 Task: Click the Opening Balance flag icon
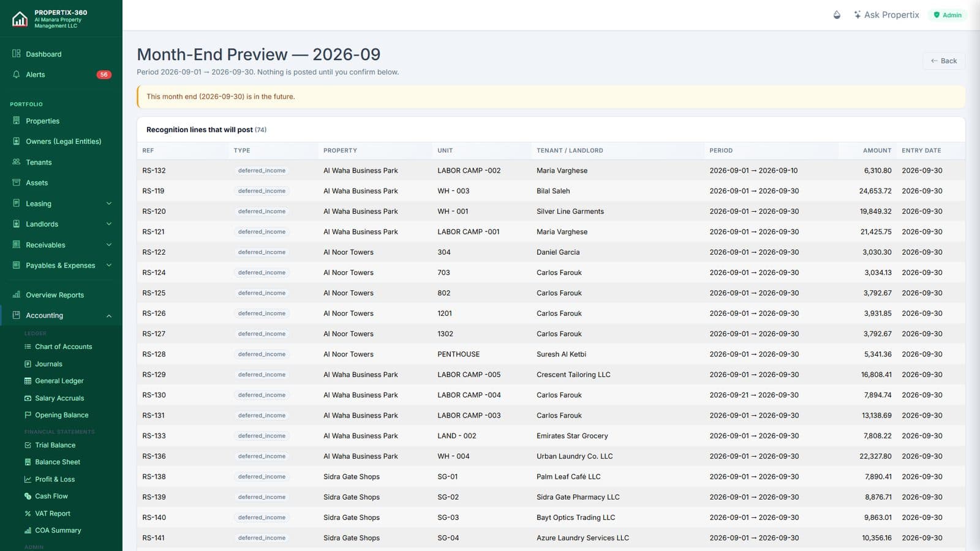pos(28,415)
